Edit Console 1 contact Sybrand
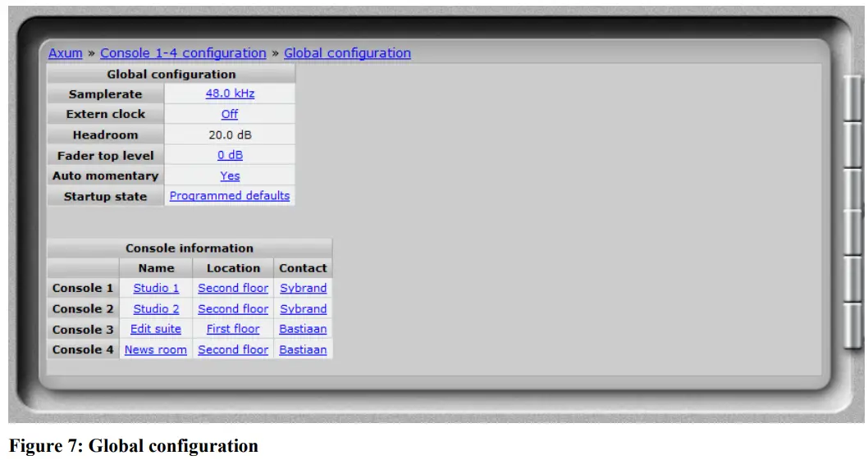The height and width of the screenshot is (460, 868). click(303, 289)
